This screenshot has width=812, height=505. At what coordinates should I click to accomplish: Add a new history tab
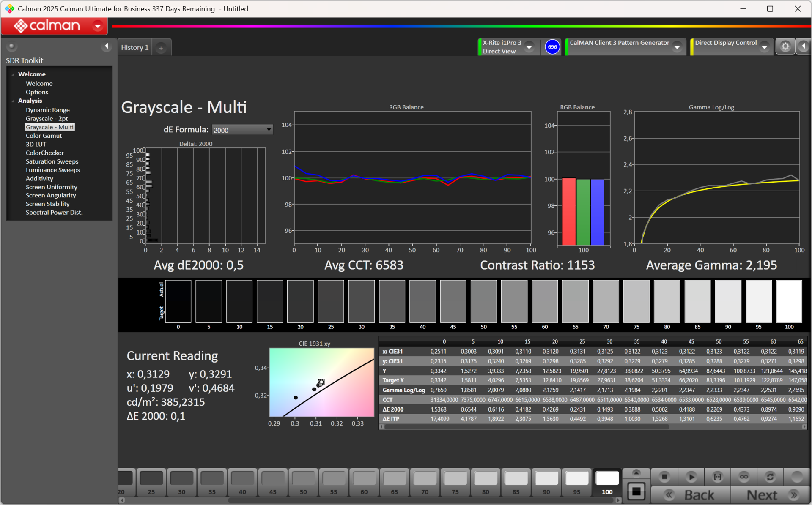[x=161, y=48]
